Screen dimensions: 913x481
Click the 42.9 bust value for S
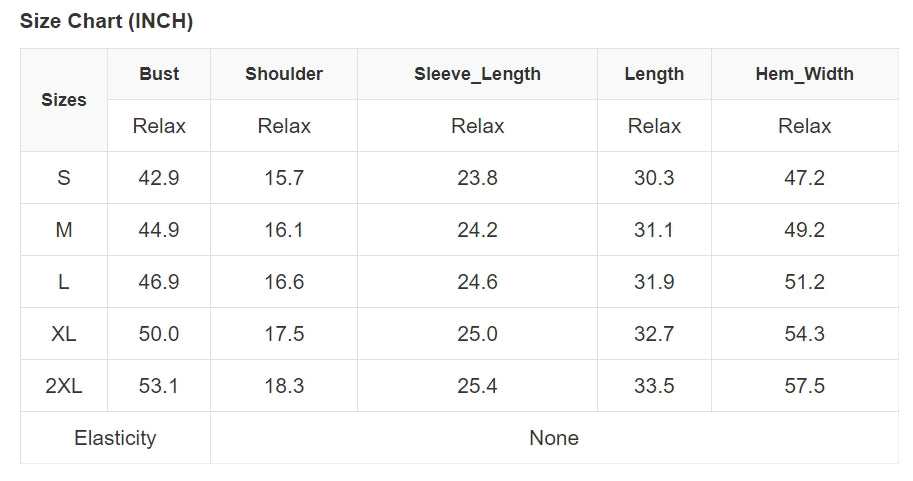(159, 178)
